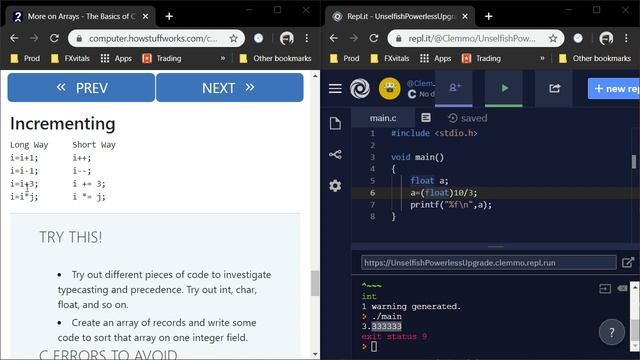Go to the PREV article page
Screen dimensions: 640x360
[x=81, y=87]
